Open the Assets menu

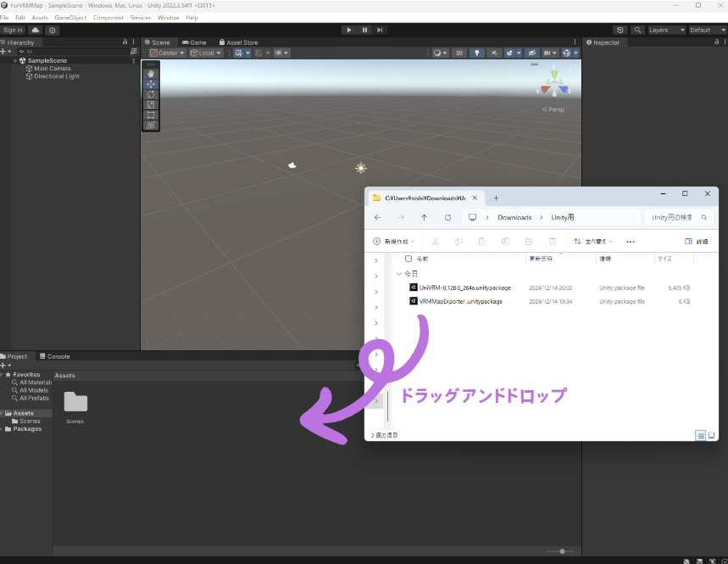(40, 18)
